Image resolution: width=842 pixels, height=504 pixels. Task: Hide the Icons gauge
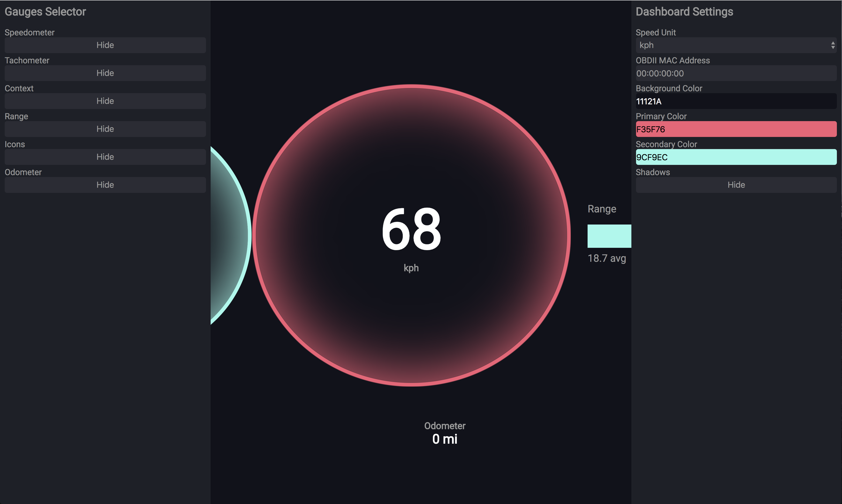[x=105, y=157]
